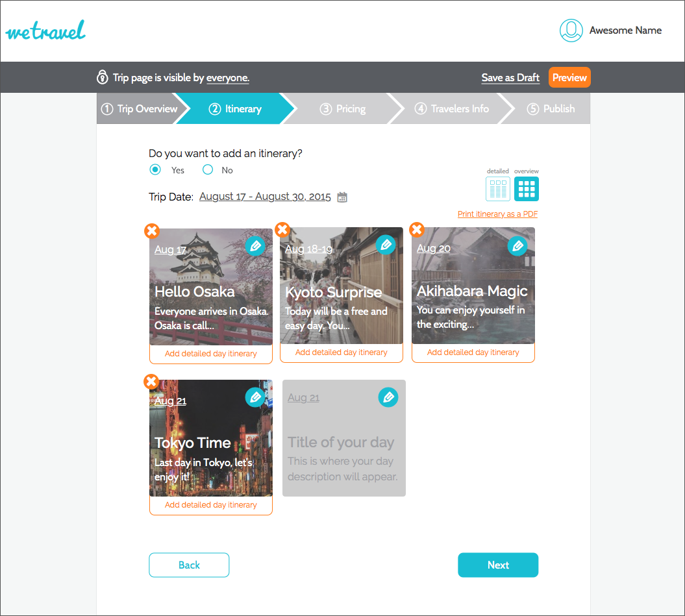Click Print itinerary as a PDF link
The height and width of the screenshot is (616, 685).
(x=497, y=214)
